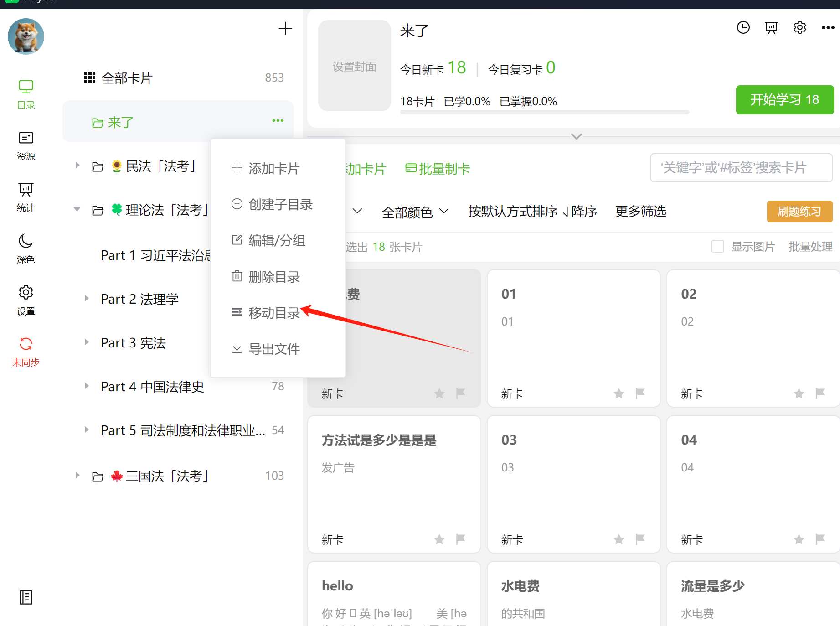Screen dimensions: 840x626
Task: Open the deck settings gear icon
Action: click(x=800, y=28)
